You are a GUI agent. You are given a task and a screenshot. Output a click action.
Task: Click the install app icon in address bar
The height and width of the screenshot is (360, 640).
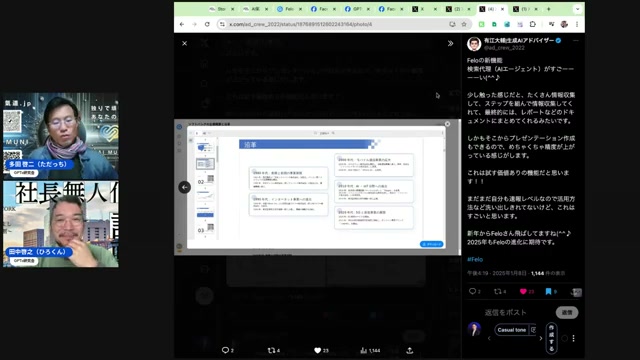click(452, 24)
